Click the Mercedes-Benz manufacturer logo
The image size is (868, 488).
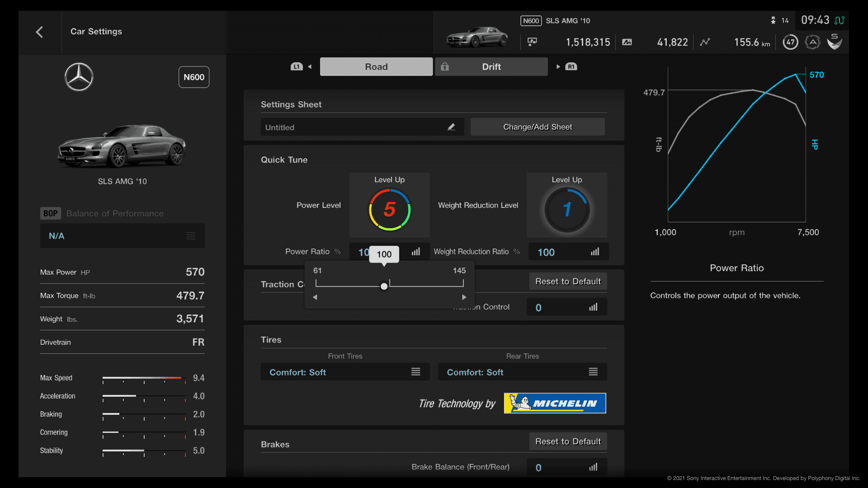79,77
